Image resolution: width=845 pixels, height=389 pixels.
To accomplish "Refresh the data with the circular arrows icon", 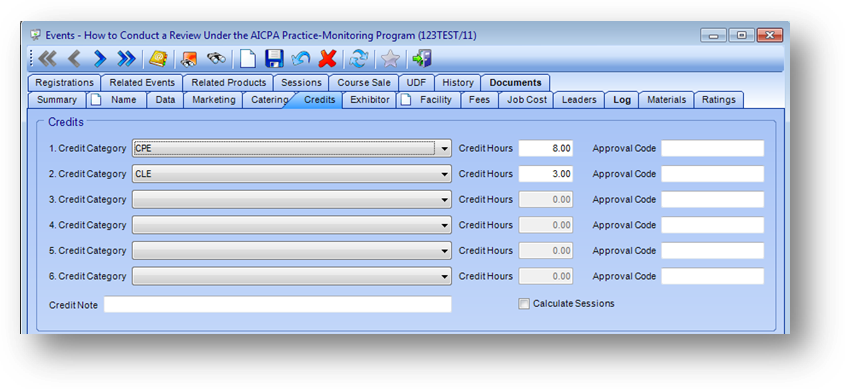I will [x=358, y=59].
